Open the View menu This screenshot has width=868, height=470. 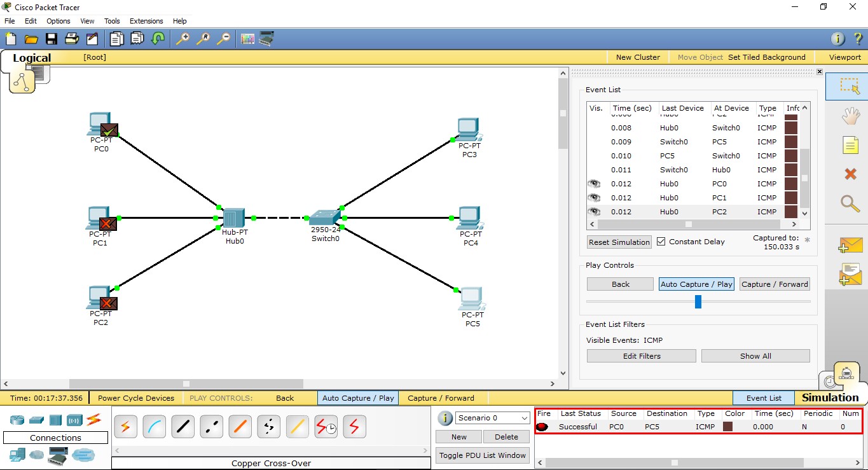coord(87,21)
